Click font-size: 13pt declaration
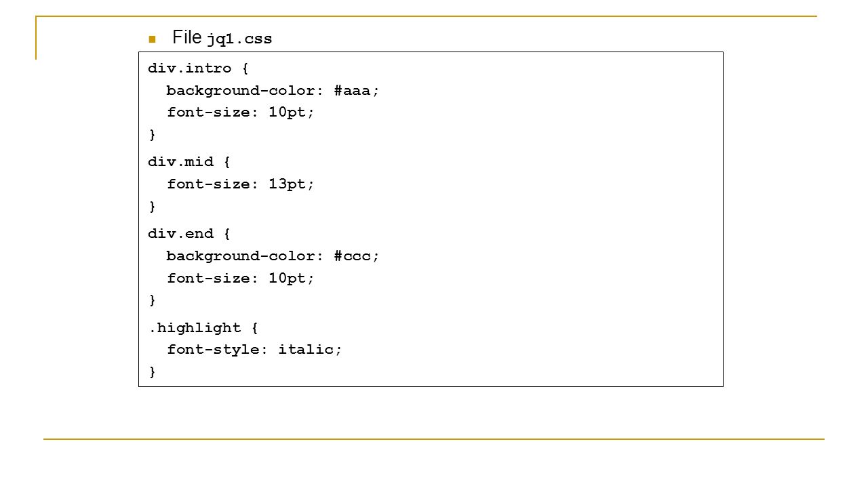Viewport: 868px width, 488px height. (x=241, y=184)
